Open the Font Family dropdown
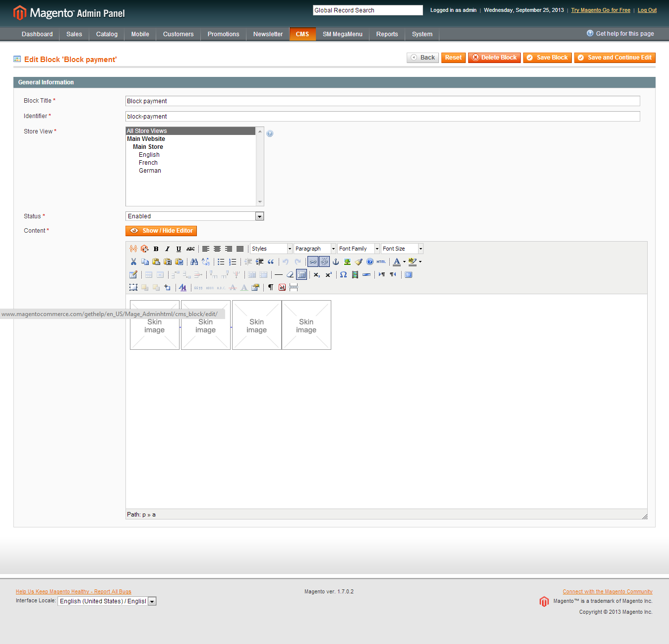This screenshot has height=644, width=669. point(359,249)
